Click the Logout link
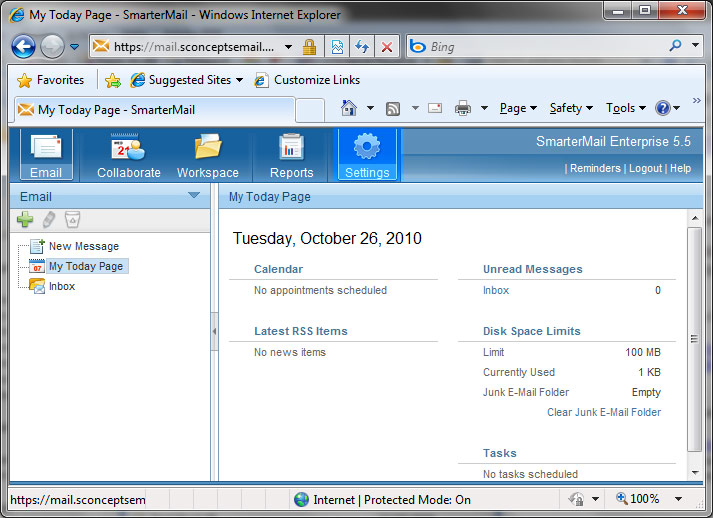 [x=645, y=168]
